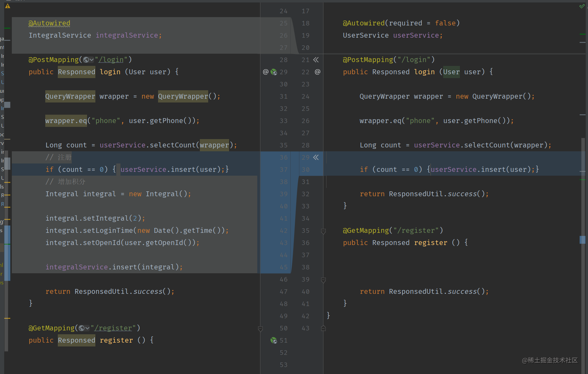Open the dropdown arrow beside the PostMapping globe icon
Viewport: 588px width, 374px height.
[x=92, y=60]
